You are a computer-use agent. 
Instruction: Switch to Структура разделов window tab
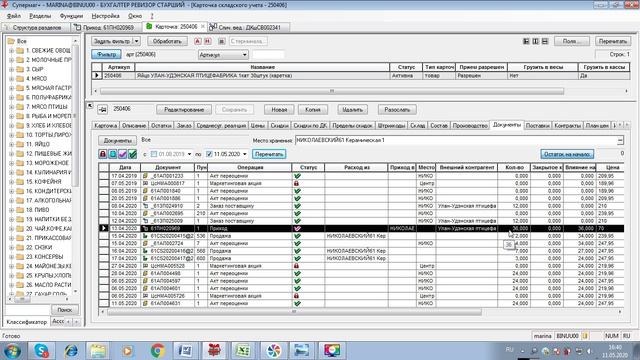tap(36, 27)
